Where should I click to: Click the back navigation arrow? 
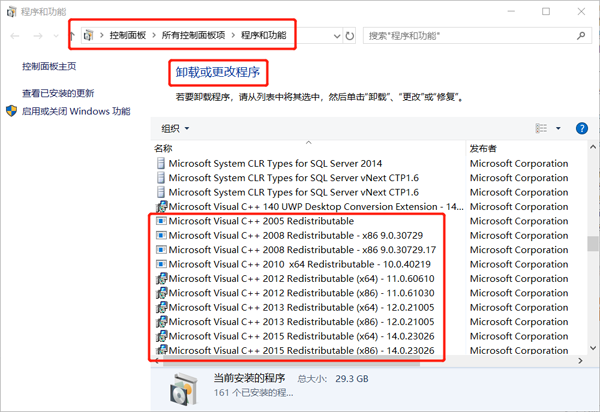(x=14, y=36)
